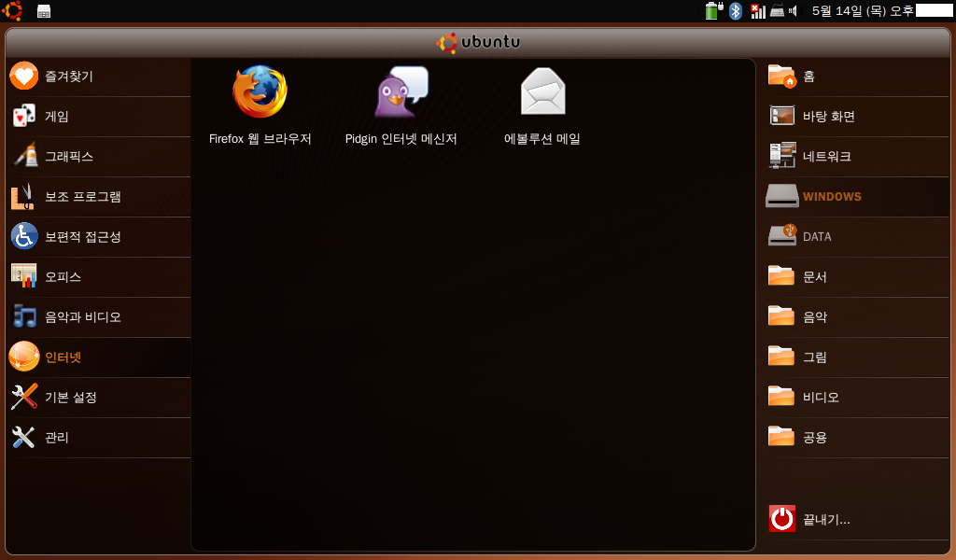This screenshot has height=560, width=956.
Task: Click the Ubuntu logo in the top panel
Action: coord(12,10)
